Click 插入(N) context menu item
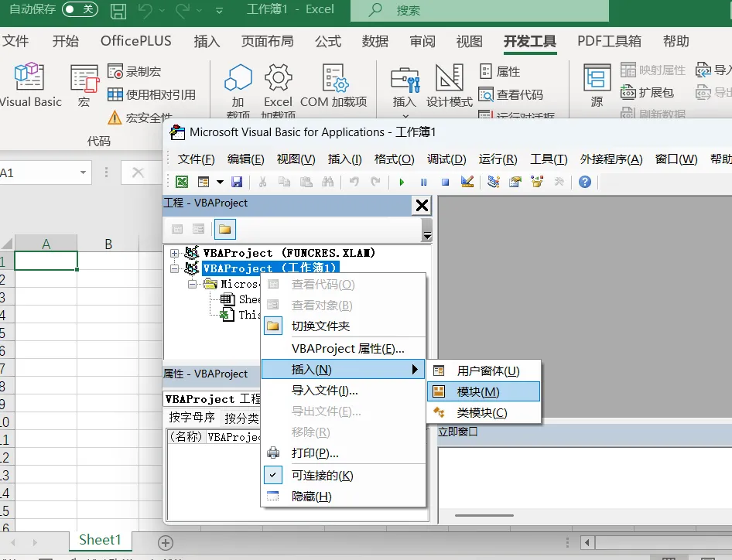This screenshot has width=732, height=560. [343, 370]
